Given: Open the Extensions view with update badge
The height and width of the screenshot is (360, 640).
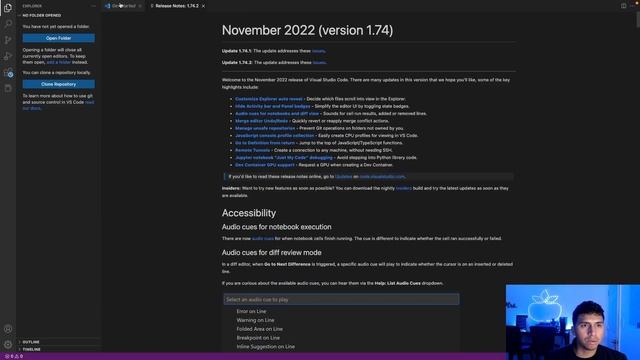Looking at the screenshot, I should coord(8,73).
